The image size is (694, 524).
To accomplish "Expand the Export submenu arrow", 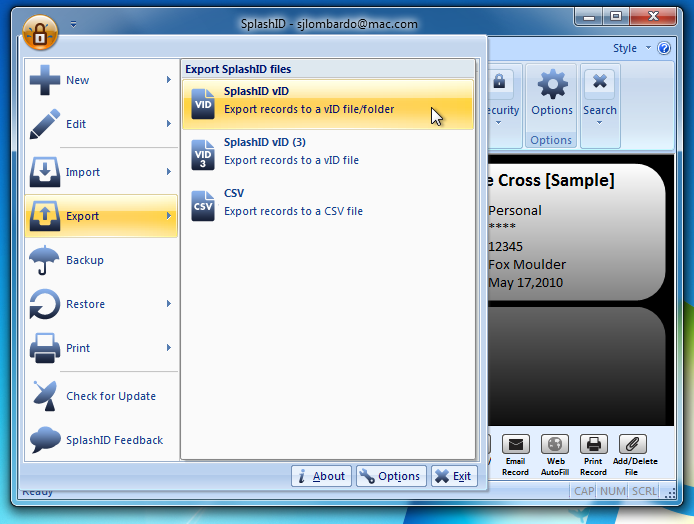I will coord(169,216).
